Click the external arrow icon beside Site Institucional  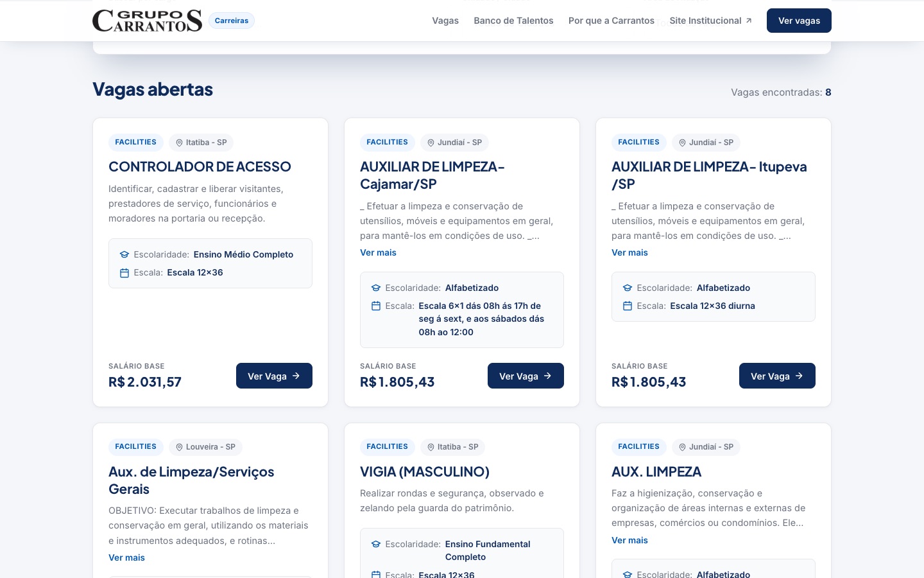[x=748, y=21]
